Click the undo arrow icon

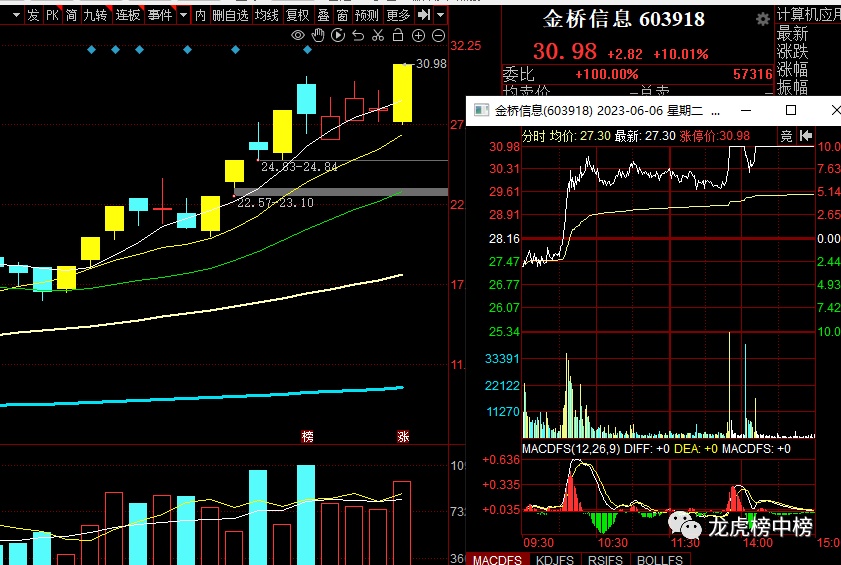point(358,36)
